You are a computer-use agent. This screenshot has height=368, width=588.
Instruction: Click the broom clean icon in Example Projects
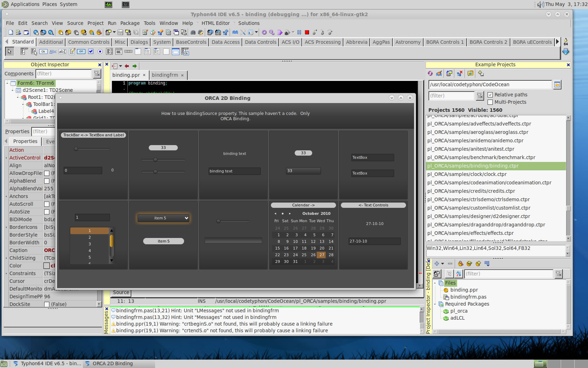(x=439, y=73)
